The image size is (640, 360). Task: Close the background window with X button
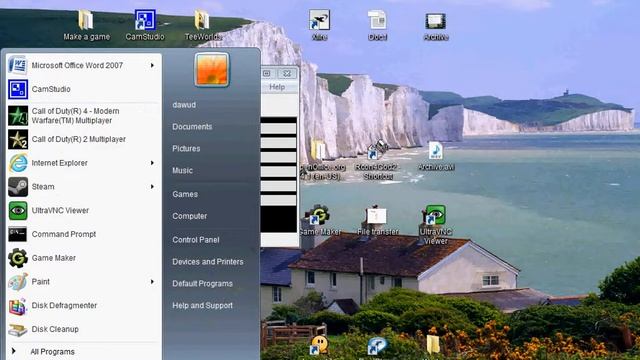click(287, 73)
